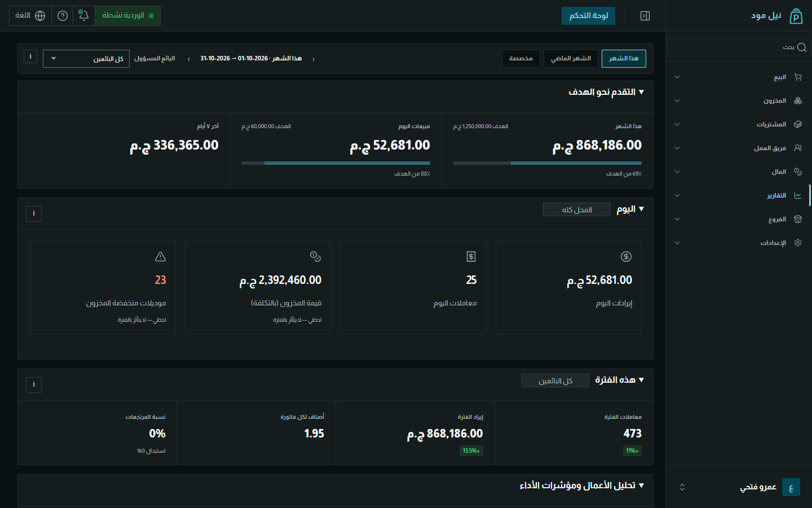The image size is (812, 508).
Task: Show info for the اليوم section
Action: 34,213
